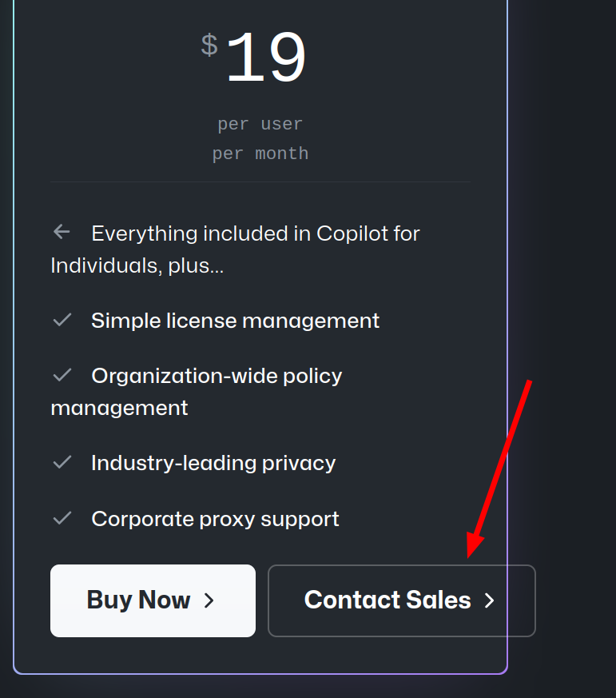Click the checkmark beside Industry-leading privacy
Image resolution: width=616 pixels, height=698 pixels.
62,462
